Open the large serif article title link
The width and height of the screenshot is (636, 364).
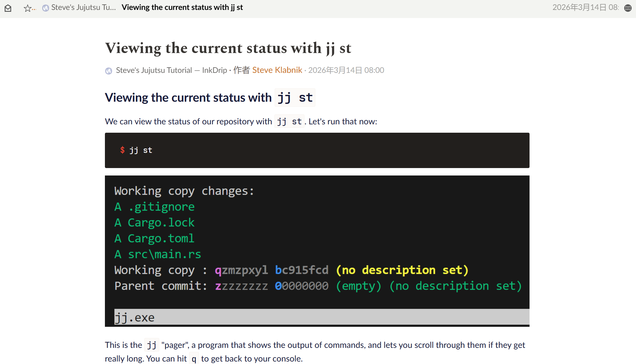coord(228,48)
